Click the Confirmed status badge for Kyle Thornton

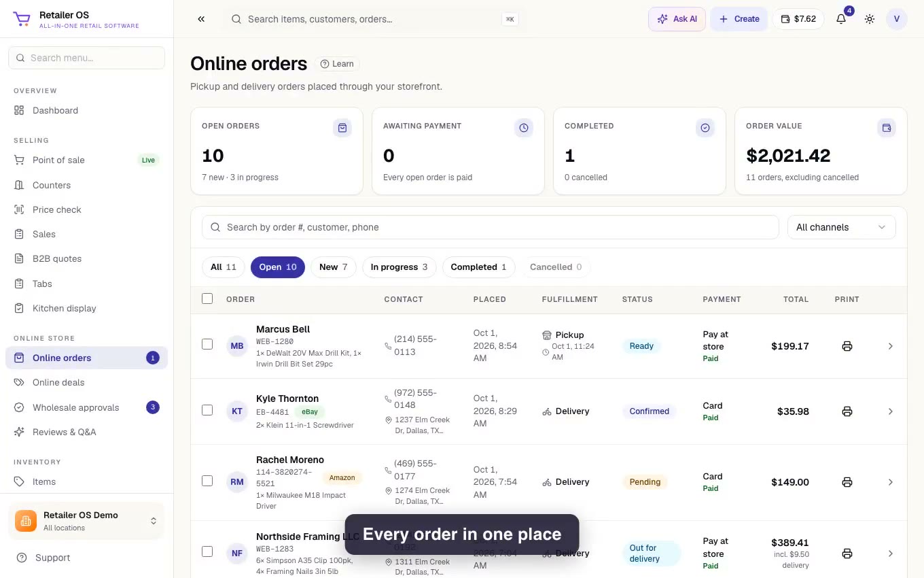pos(650,411)
